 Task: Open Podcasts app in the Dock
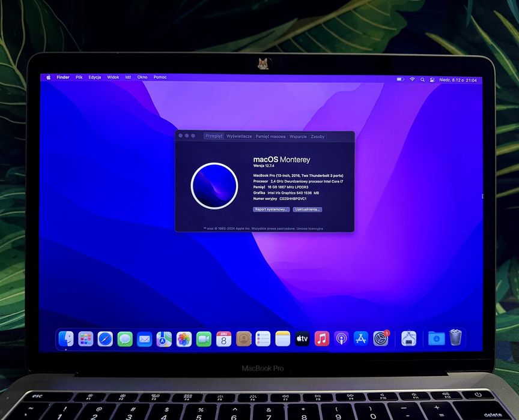point(341,338)
